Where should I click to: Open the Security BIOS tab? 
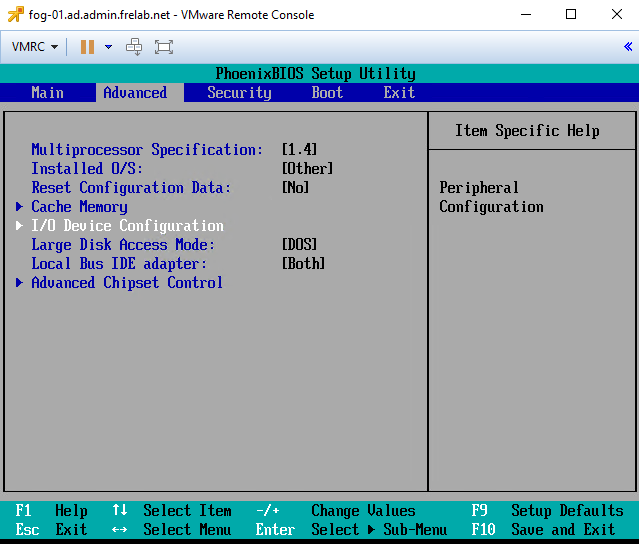tap(239, 93)
